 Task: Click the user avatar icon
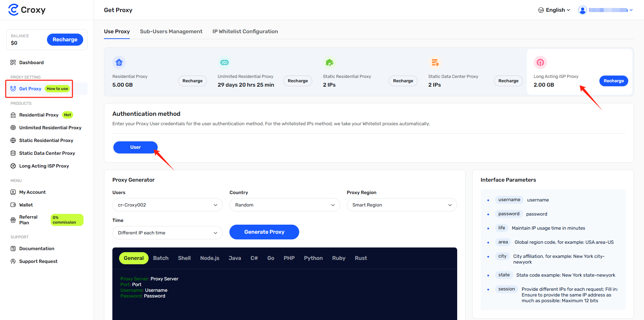(x=583, y=10)
